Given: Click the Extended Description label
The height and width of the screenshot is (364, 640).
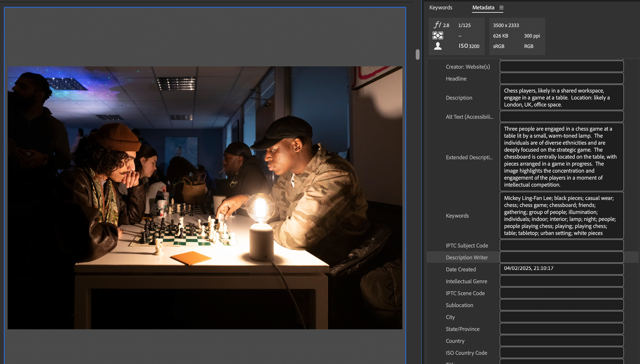Looking at the screenshot, I should click(469, 157).
